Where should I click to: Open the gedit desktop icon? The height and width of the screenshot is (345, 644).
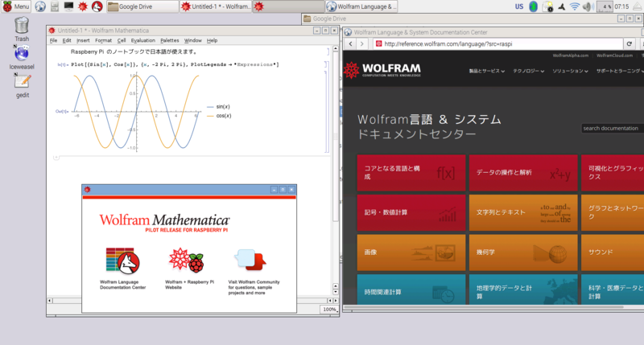tap(23, 86)
